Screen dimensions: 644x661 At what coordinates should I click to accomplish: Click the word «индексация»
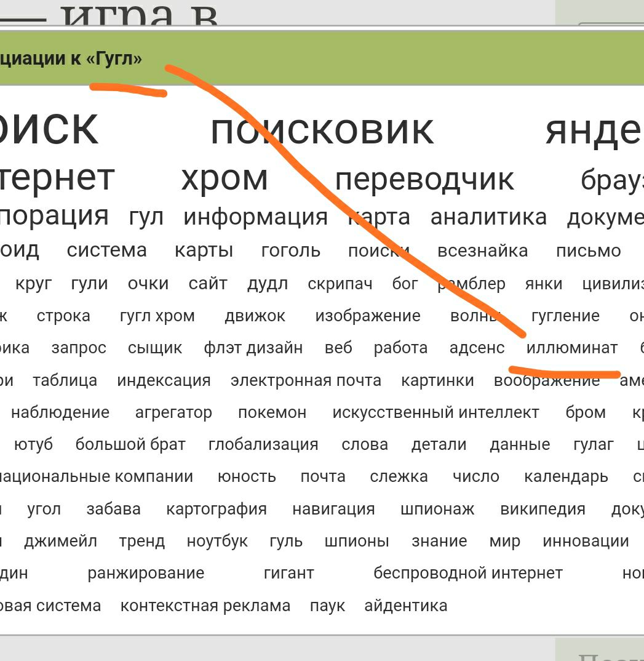(x=164, y=381)
